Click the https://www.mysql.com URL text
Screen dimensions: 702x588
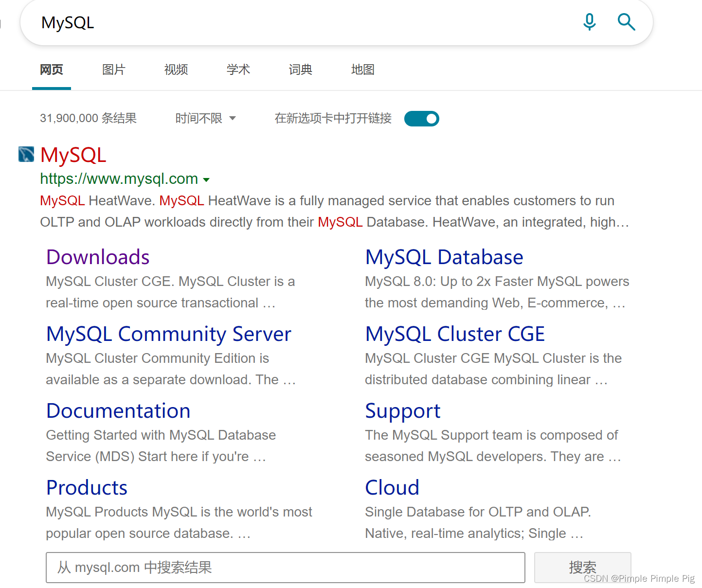pos(119,179)
